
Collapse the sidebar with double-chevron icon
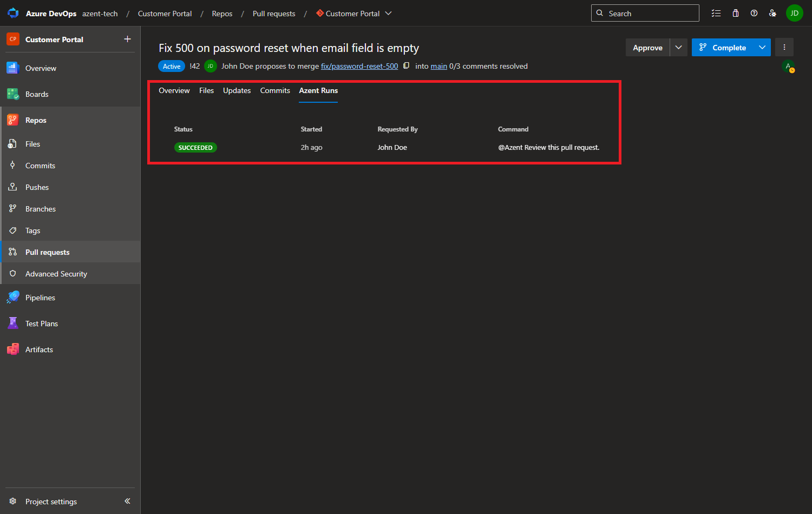click(127, 501)
